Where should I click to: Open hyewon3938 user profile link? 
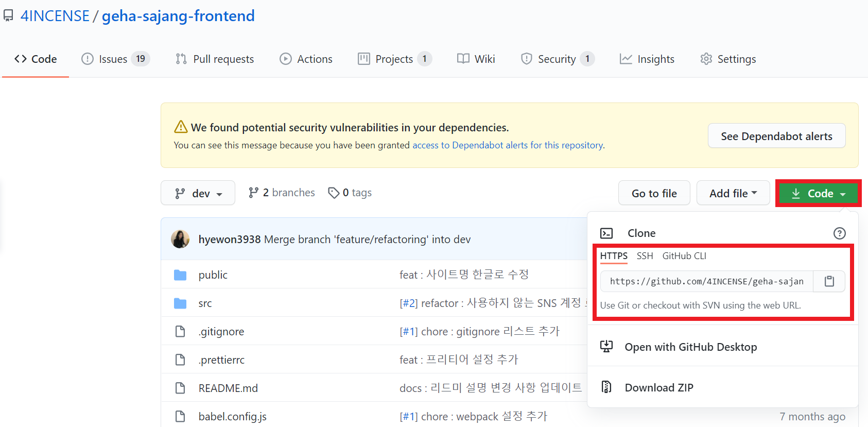230,239
